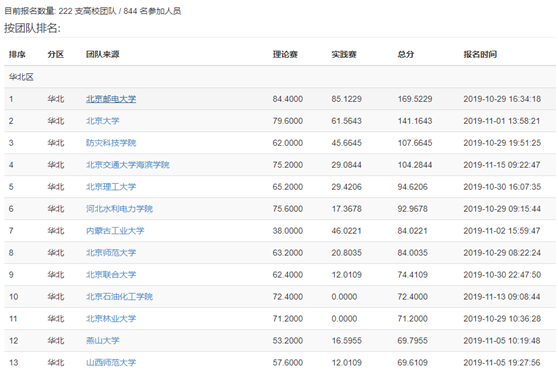558x371 pixels.
Task: Click timestamp 2019-10-29 19:51:25
Action: point(502,143)
